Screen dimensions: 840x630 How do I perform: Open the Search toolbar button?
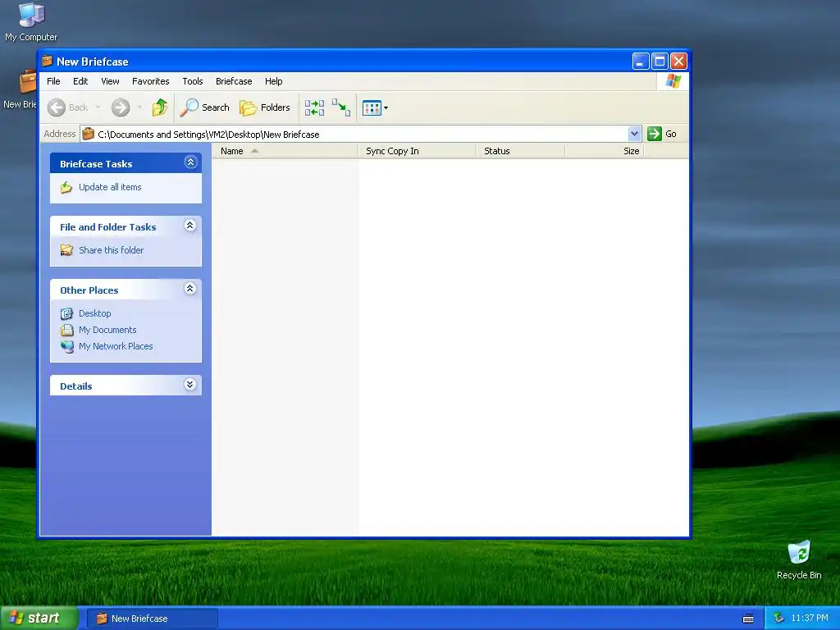(x=204, y=107)
